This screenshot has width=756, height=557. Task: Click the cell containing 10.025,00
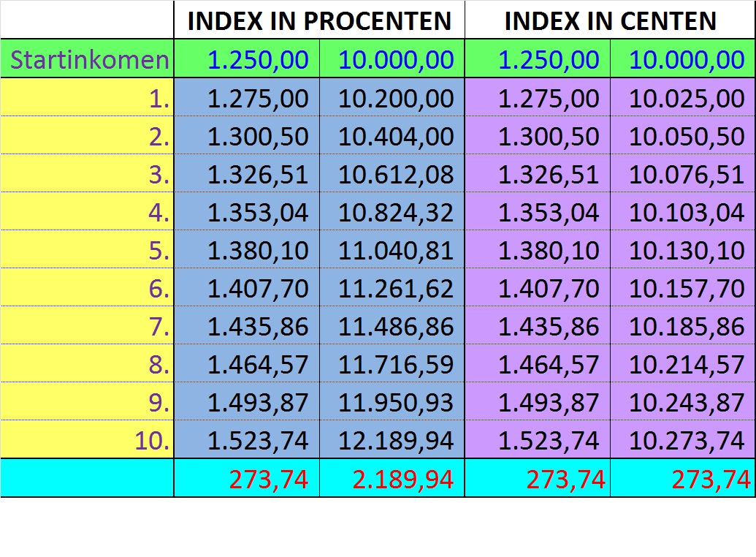click(x=683, y=98)
